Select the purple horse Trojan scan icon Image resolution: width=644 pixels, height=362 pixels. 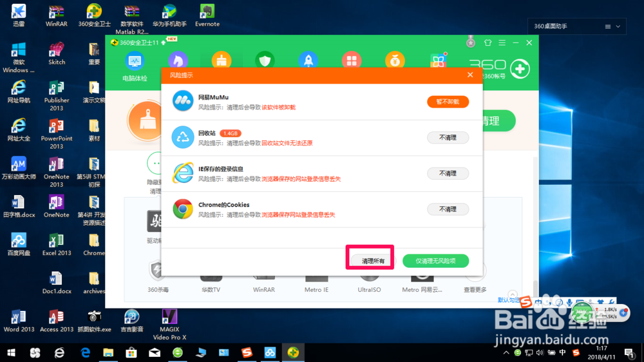point(178,61)
